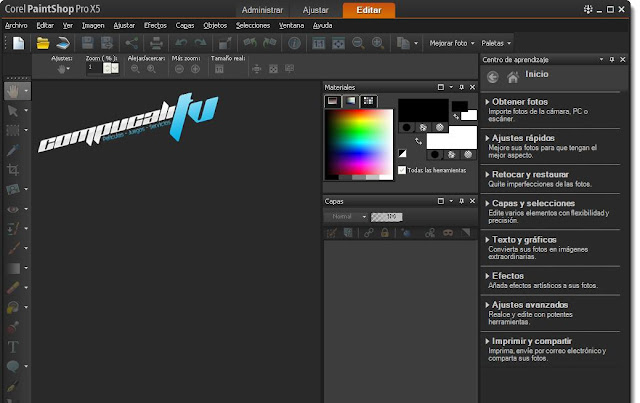640x403 pixels.
Task: Toggle the Todas las herramientas checkbox
Action: coord(402,170)
